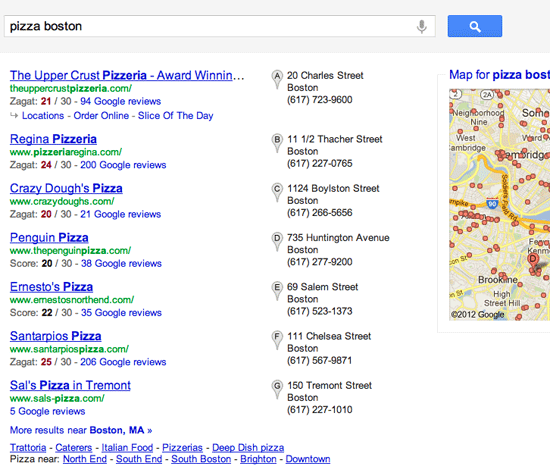Screen dimensions: 550x472
Task: Click the Italian Food related link
Action: (127, 448)
